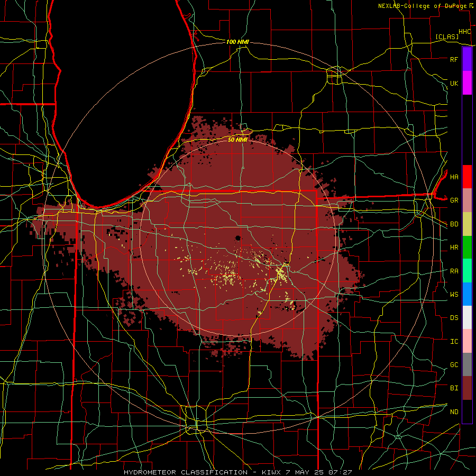Click the WS legend label

point(454,295)
